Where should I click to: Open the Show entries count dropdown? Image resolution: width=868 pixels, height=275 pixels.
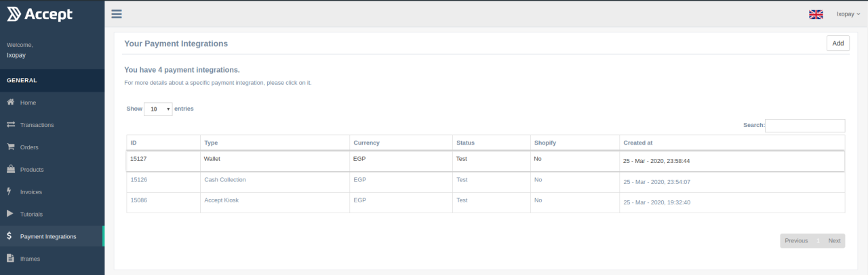click(x=158, y=109)
